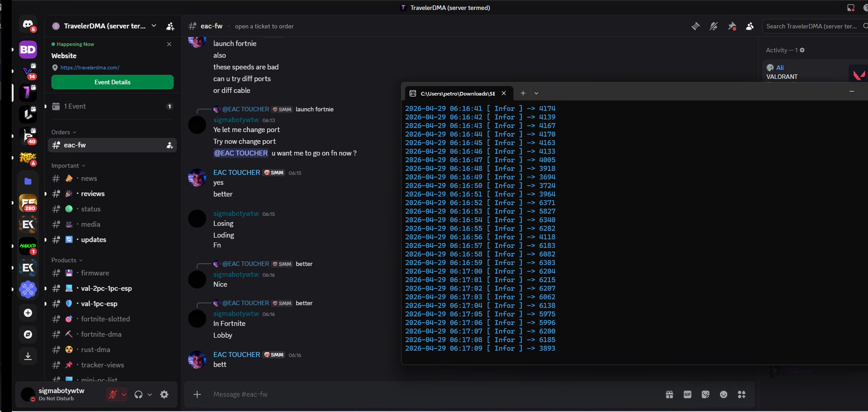Toggle microphone mute
The image size is (868, 412).
point(112,394)
